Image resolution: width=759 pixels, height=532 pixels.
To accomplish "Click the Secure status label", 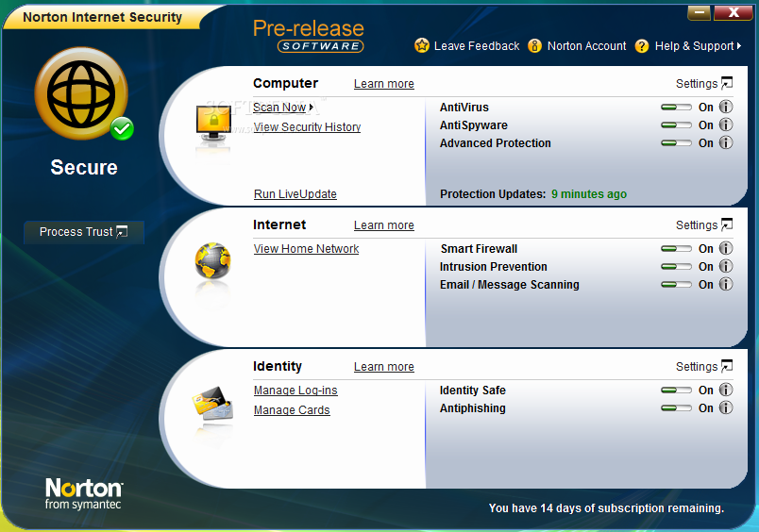I will point(84,167).
